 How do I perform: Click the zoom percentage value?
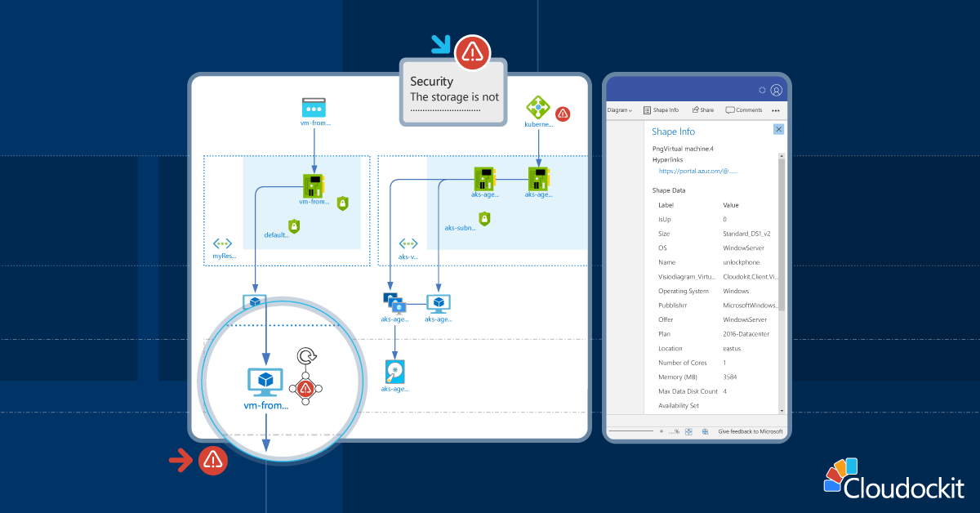[674, 431]
